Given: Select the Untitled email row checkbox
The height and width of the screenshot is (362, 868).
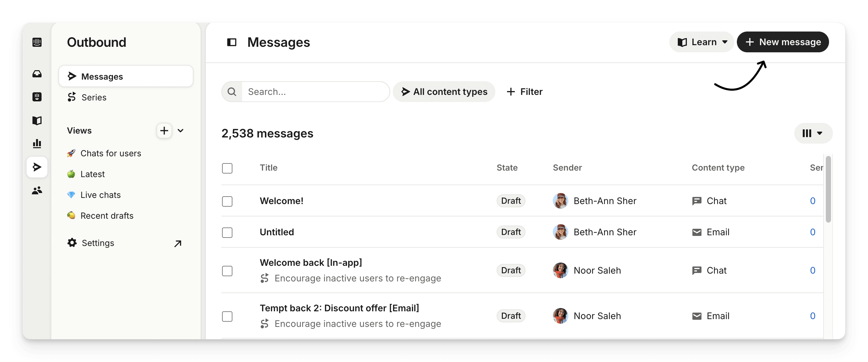Looking at the screenshot, I should click(x=228, y=232).
